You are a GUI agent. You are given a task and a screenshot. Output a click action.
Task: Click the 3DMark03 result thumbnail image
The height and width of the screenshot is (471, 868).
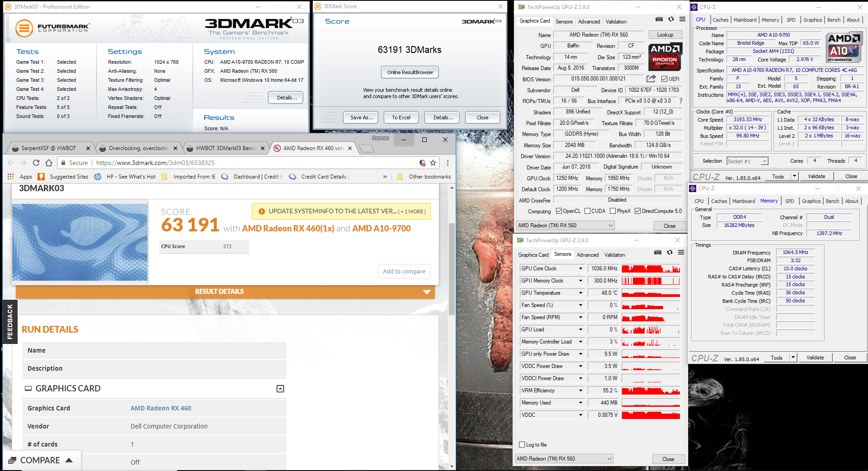coord(80,242)
